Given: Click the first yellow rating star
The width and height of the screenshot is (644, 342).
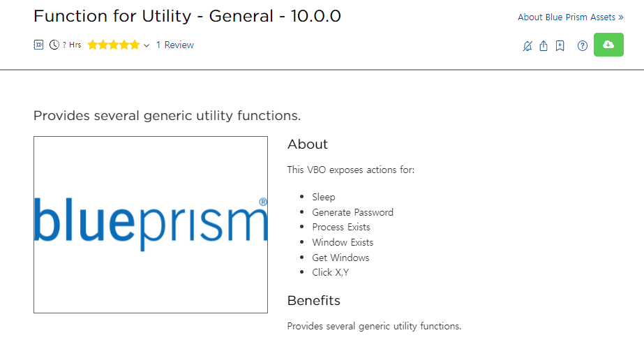Looking at the screenshot, I should point(93,45).
